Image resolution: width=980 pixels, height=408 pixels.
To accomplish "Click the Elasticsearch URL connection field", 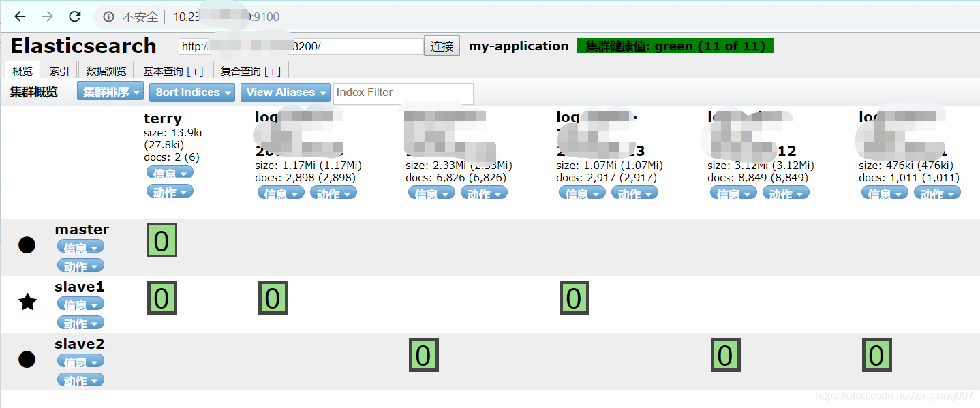I will pyautogui.click(x=301, y=46).
